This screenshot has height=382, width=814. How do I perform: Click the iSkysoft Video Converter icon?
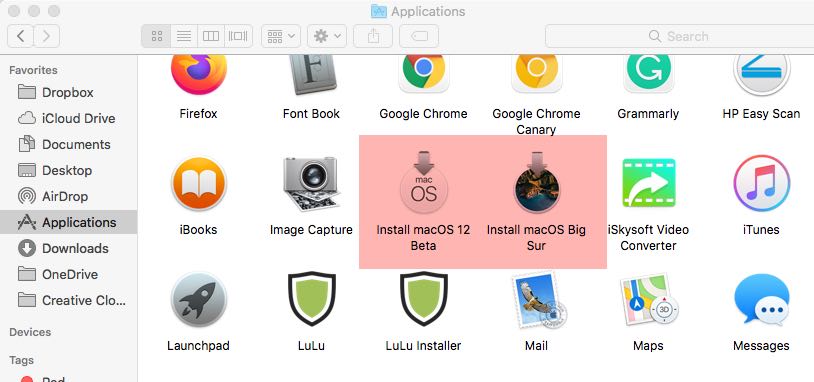[648, 183]
